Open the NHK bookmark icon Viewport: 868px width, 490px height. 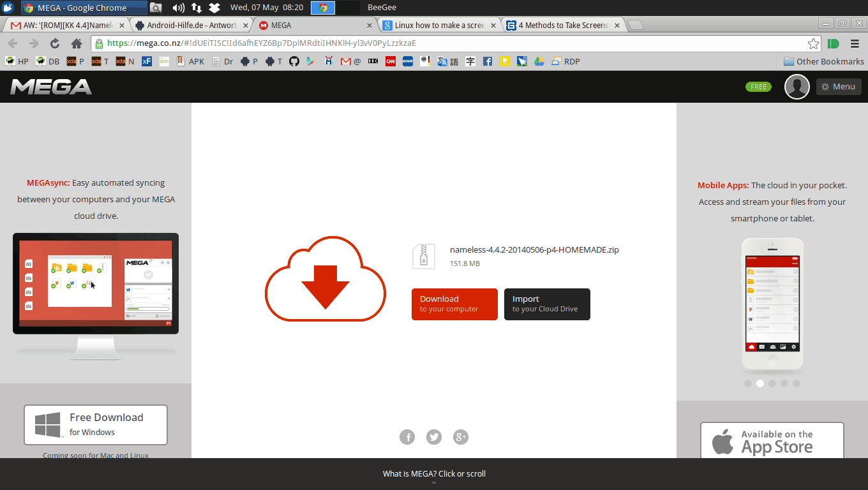407,61
